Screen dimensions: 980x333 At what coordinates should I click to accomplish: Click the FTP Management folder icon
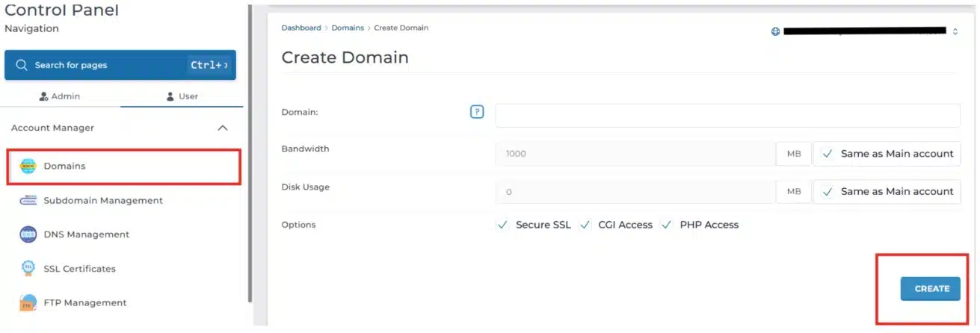[28, 303]
